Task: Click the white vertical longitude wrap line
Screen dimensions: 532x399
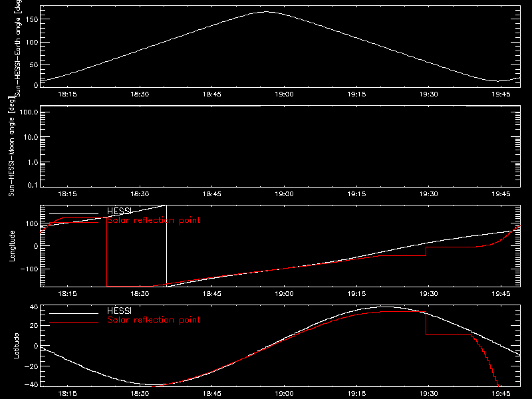Action: pos(166,245)
